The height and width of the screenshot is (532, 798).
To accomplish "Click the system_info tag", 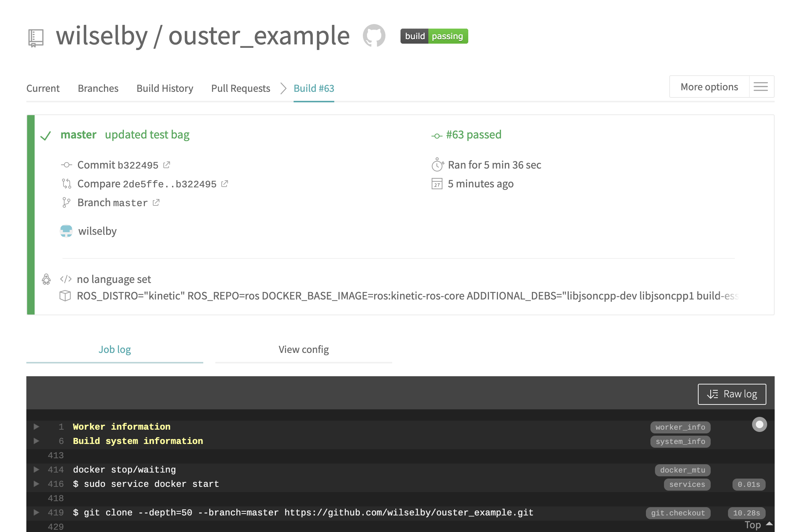I will pos(680,441).
